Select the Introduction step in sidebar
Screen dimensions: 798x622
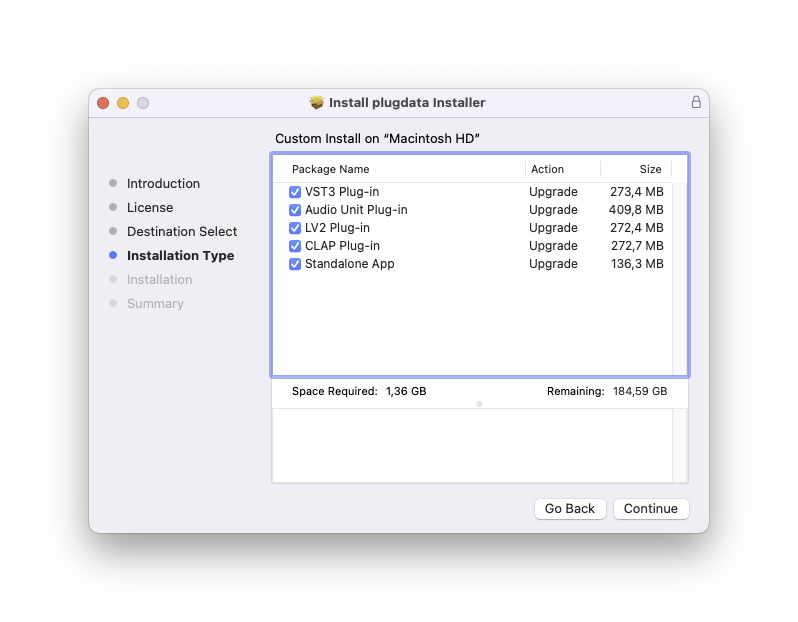pos(163,184)
